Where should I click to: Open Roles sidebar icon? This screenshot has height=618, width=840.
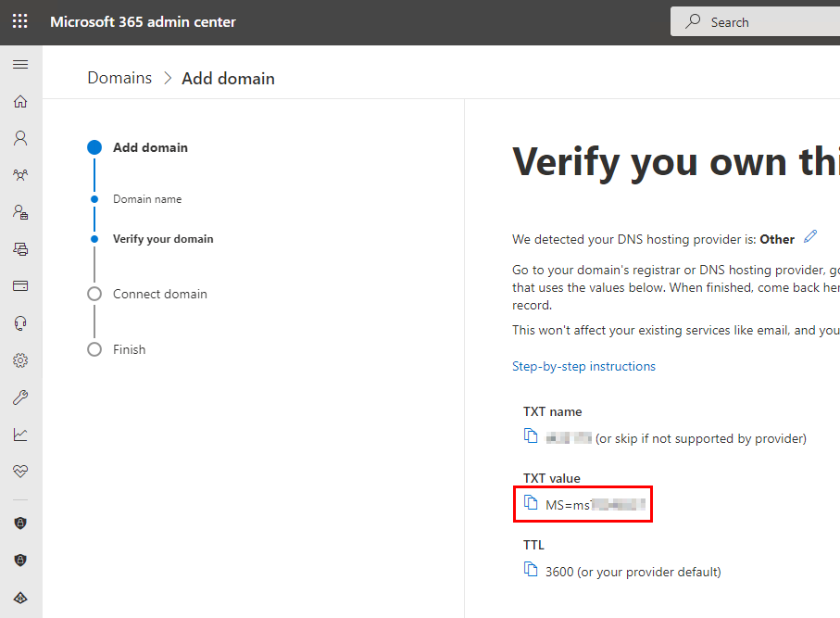pos(20,212)
